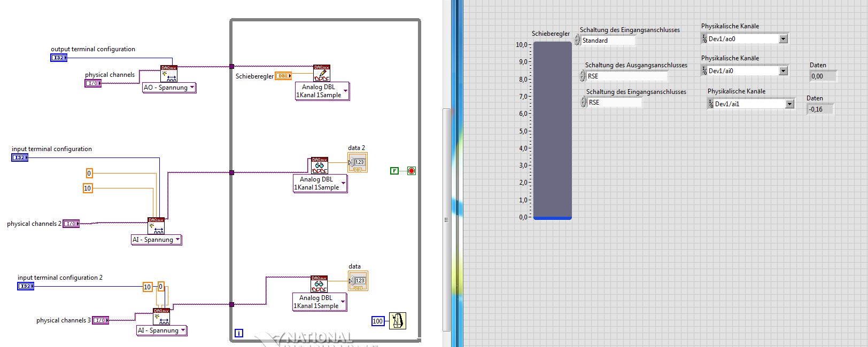The width and height of the screenshot is (868, 347).
Task: Select input terminal configuration I32 terminal
Action: [20, 157]
